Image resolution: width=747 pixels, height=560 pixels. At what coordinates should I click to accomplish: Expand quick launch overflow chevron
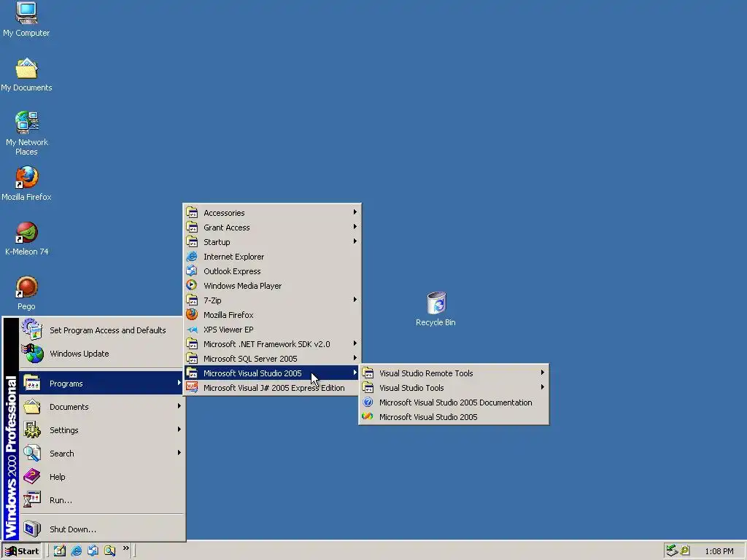tap(125, 548)
